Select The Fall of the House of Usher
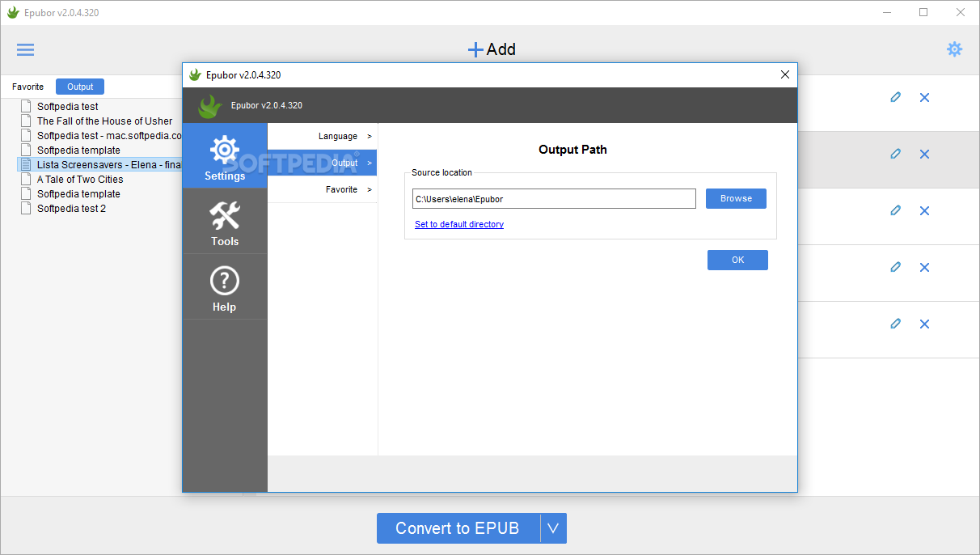 coord(105,121)
